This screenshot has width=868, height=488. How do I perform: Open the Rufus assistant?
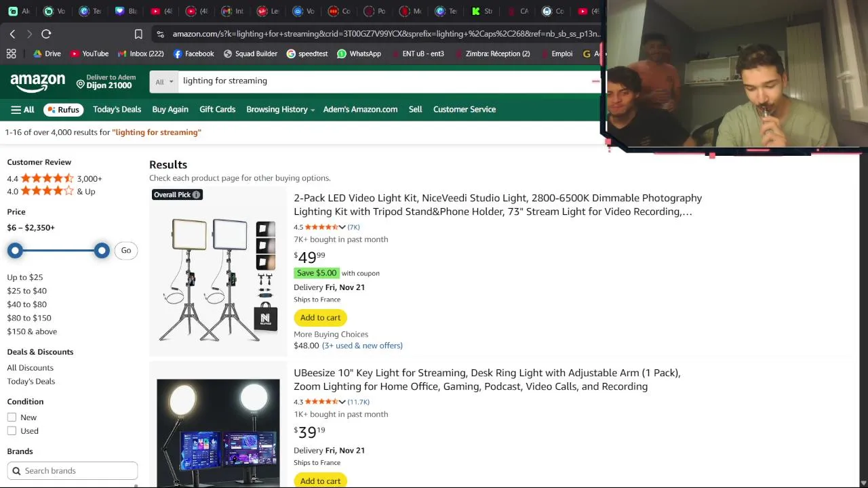(63, 109)
